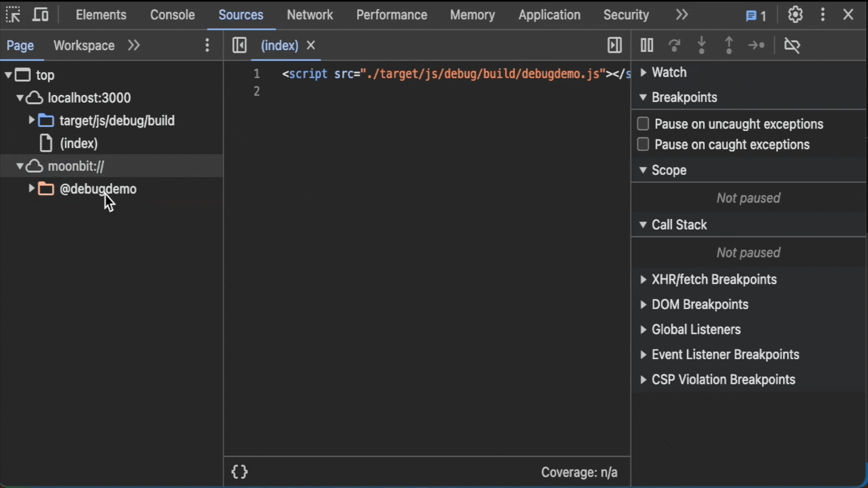Select the (index) file in page tree
Screen dimensions: 868x488
pyautogui.click(x=79, y=143)
